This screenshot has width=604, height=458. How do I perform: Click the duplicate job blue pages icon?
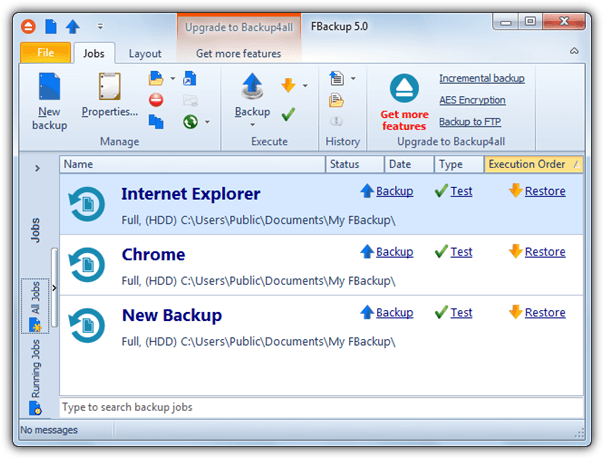pyautogui.click(x=156, y=122)
